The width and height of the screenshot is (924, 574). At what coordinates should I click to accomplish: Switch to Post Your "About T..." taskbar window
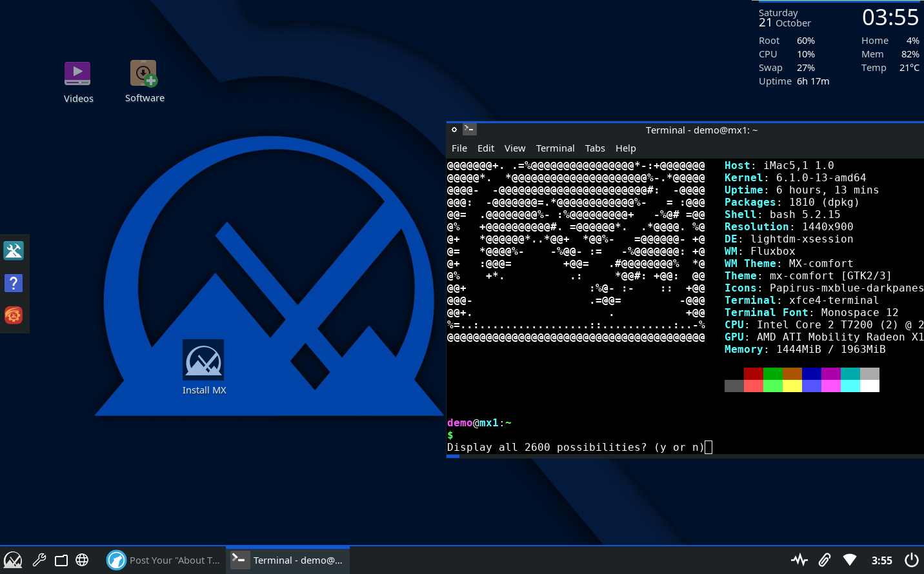(x=163, y=560)
